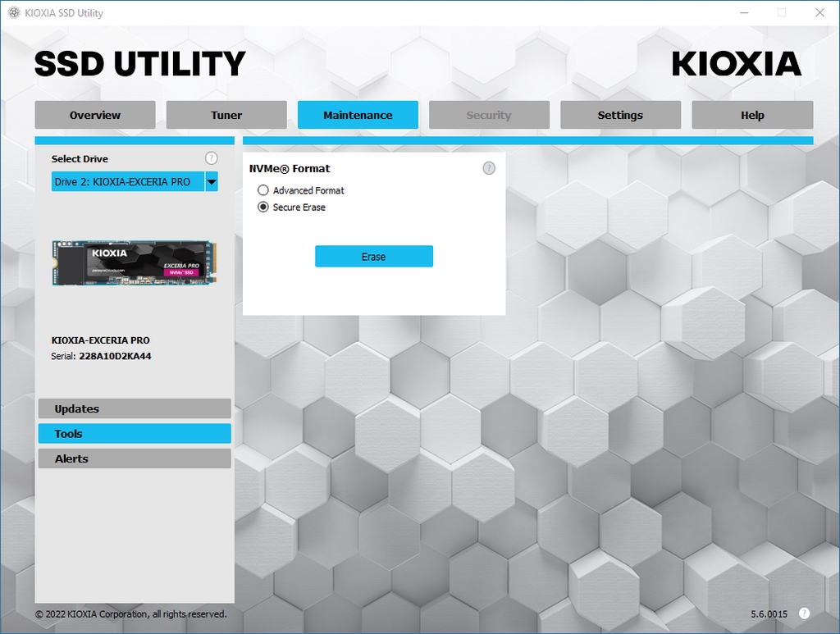Expand the drive selection dropdown arrow
This screenshot has width=840, height=634.
pyautogui.click(x=212, y=181)
